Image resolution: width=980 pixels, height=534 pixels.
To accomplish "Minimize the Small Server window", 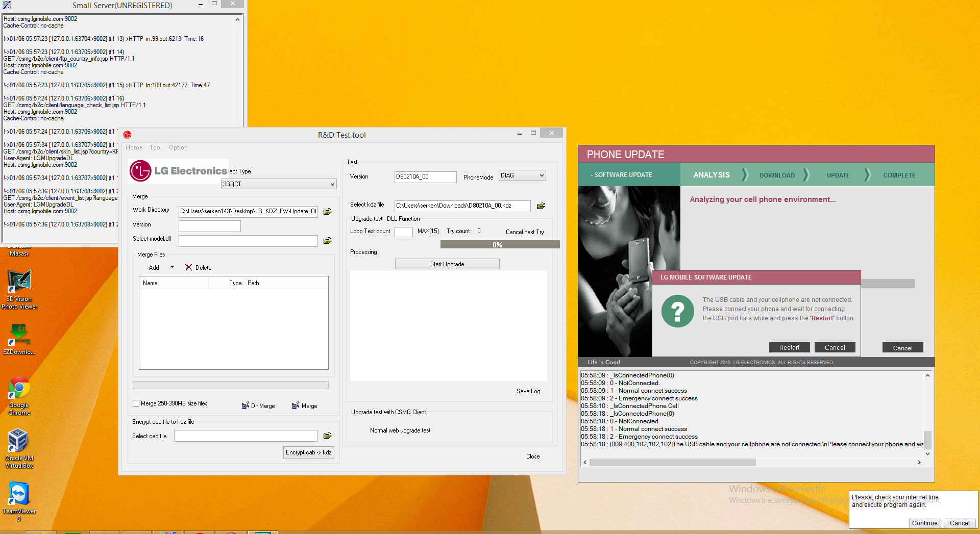I will 201,4.
